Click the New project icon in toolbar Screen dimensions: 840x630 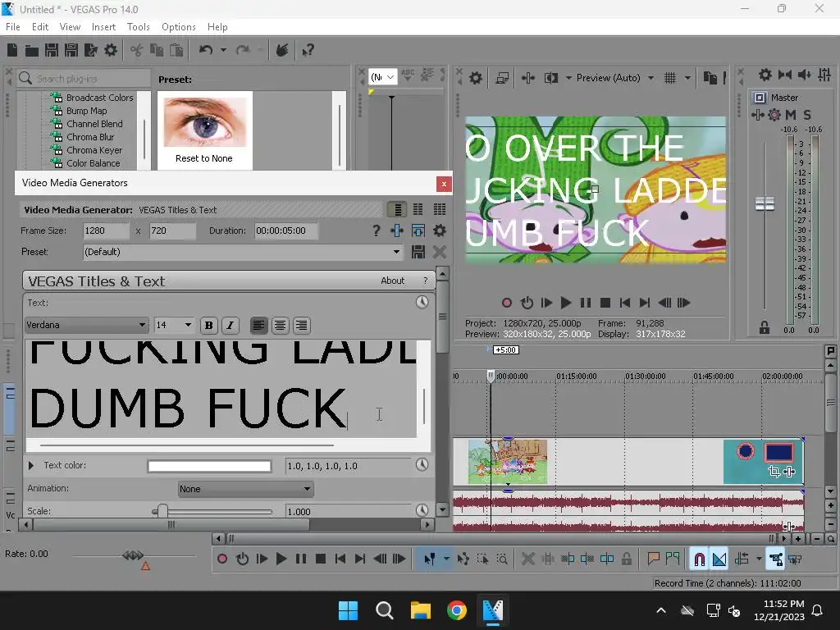pos(12,50)
